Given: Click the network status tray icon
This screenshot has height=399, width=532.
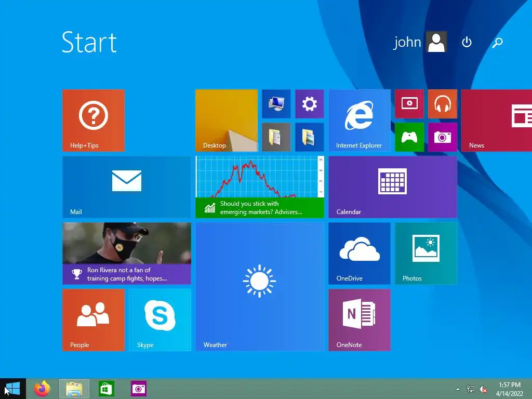Looking at the screenshot, I should pyautogui.click(x=471, y=389).
